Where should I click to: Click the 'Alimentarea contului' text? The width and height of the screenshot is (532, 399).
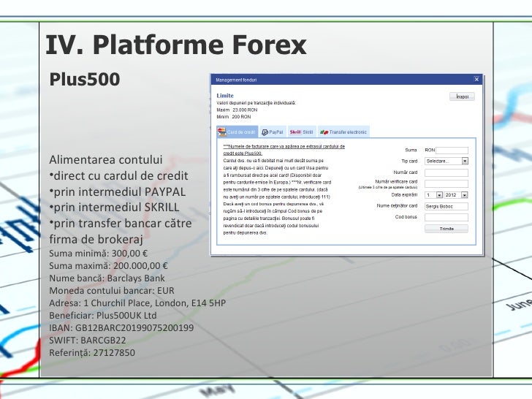tap(106, 159)
